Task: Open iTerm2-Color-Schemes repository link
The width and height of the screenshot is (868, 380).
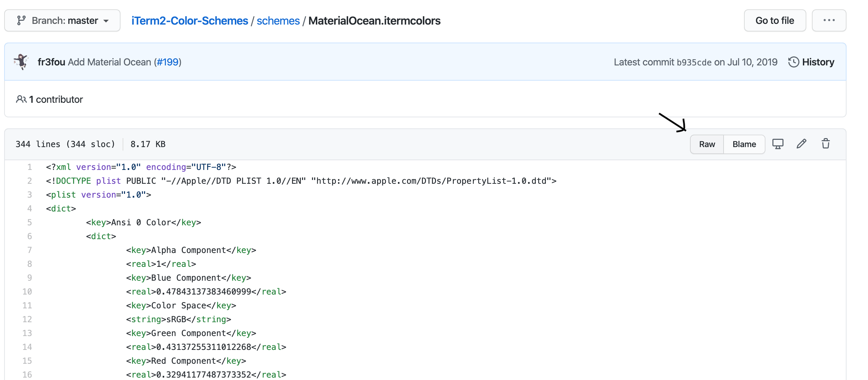Action: 189,21
